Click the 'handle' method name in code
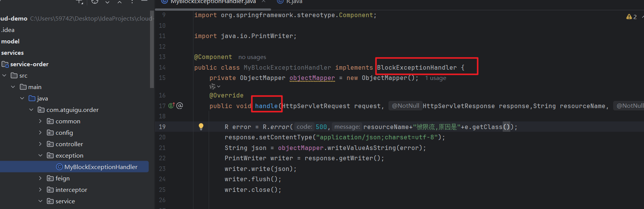The width and height of the screenshot is (644, 209). point(267,106)
